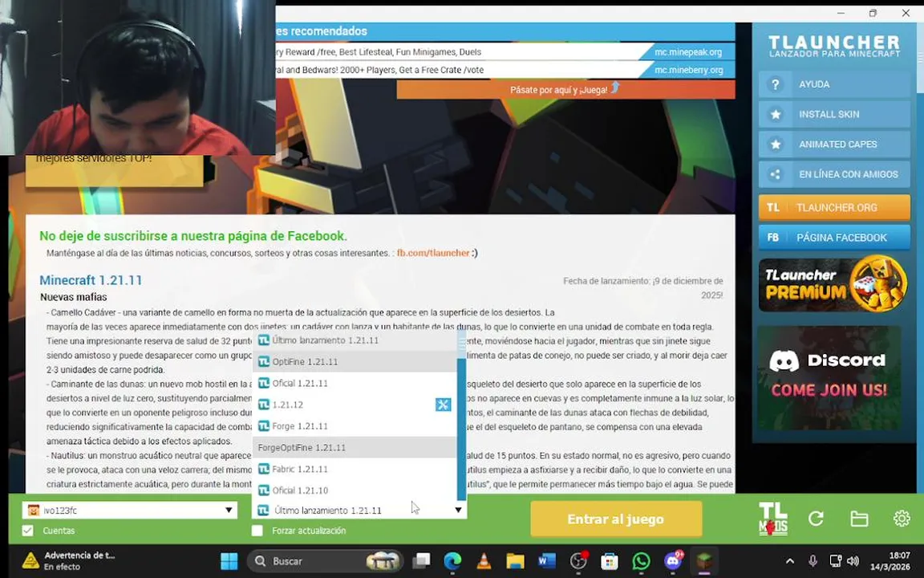Image resolution: width=924 pixels, height=578 pixels.
Task: Click Pásate por aquí y ¡Juega! banner
Action: 565,90
